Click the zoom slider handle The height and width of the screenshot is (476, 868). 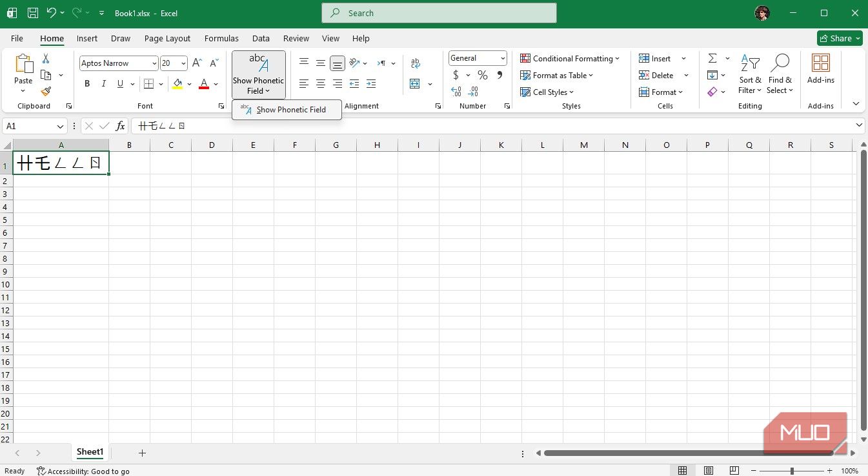(x=792, y=471)
